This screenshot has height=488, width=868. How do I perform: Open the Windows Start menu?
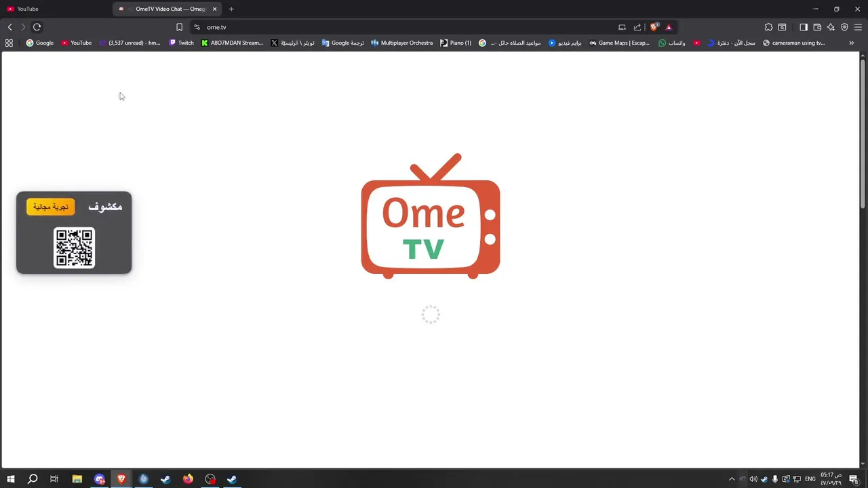click(10, 479)
